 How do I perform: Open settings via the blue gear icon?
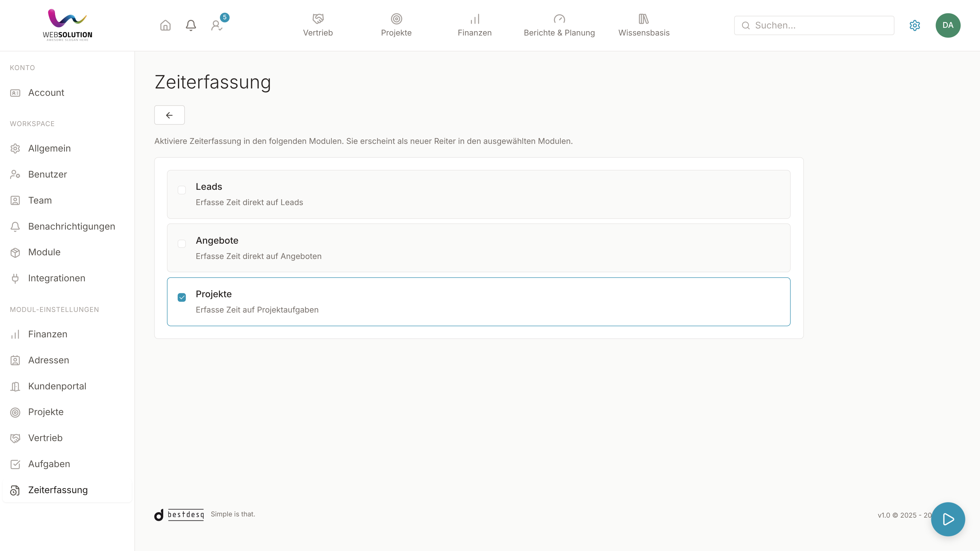coord(914,25)
